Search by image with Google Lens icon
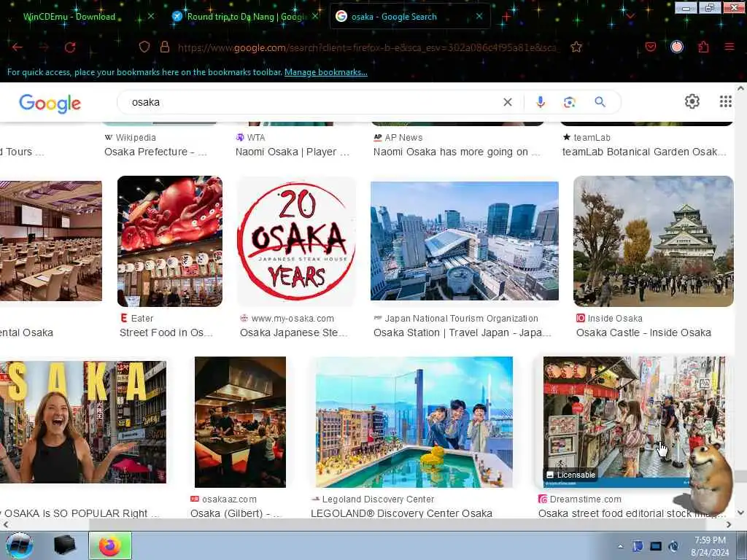This screenshot has height=560, width=747. point(570,102)
